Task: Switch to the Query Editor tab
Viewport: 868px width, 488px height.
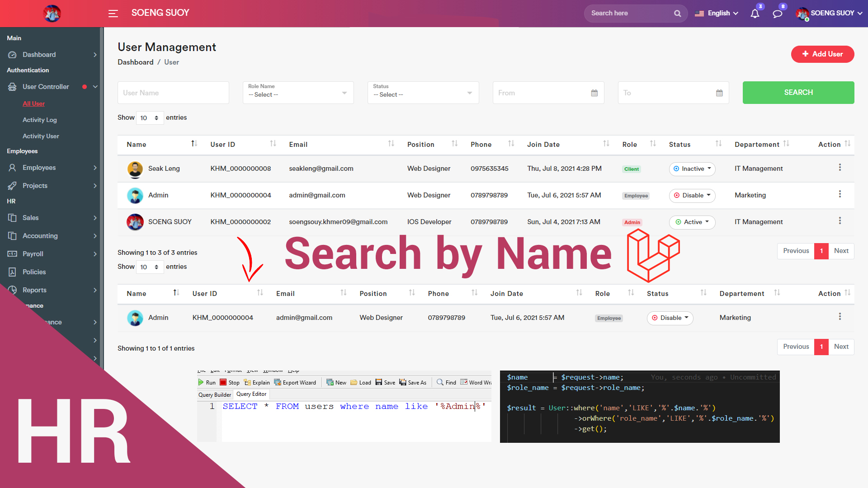Action: coord(251,394)
